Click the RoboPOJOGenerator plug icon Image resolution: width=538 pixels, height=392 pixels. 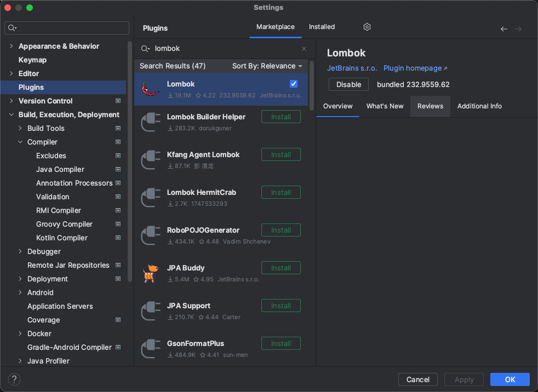[x=151, y=235]
